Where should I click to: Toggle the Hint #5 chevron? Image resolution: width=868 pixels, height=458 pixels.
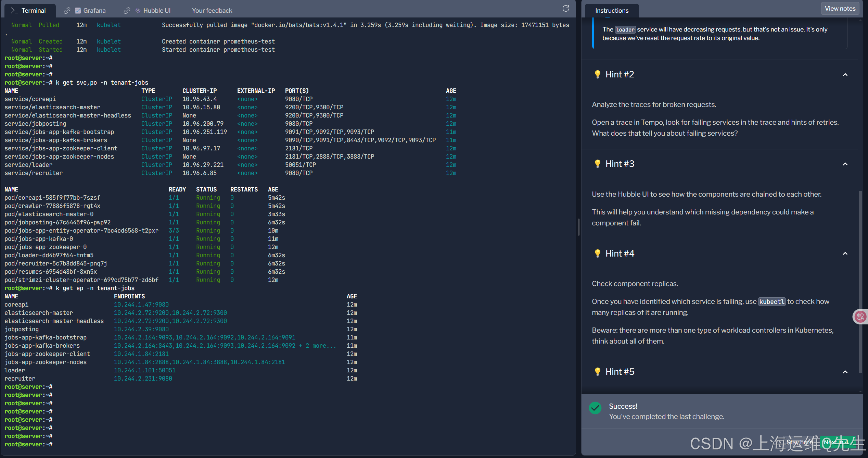click(845, 372)
